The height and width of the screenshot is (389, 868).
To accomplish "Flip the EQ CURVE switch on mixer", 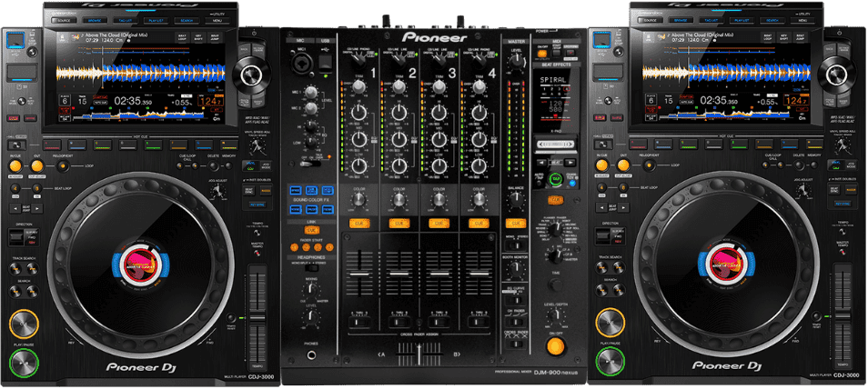I will [x=515, y=299].
